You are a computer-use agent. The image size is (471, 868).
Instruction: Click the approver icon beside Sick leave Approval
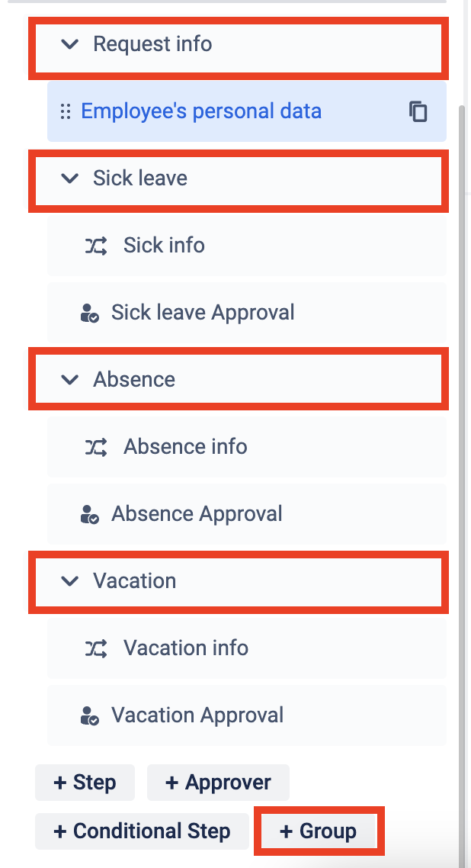tap(90, 313)
